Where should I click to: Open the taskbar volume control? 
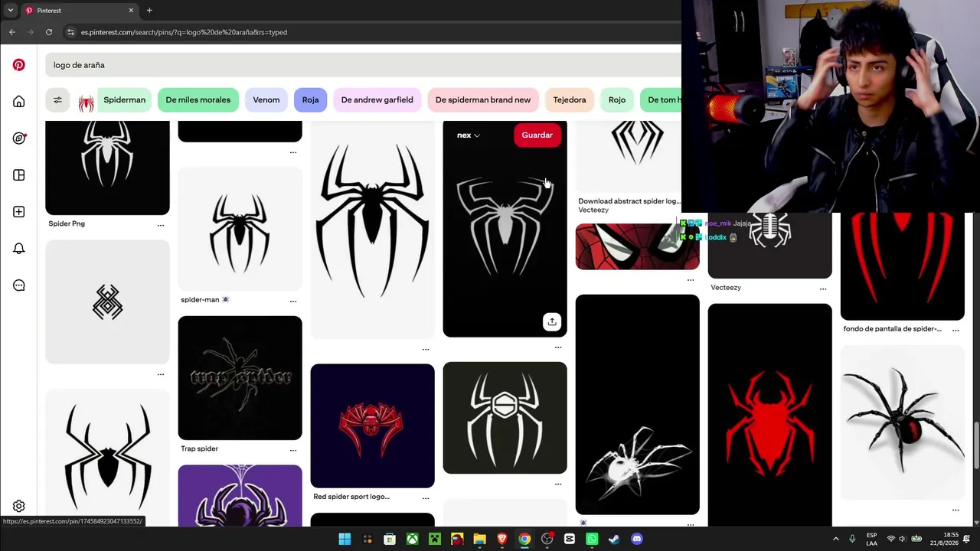pyautogui.click(x=903, y=539)
